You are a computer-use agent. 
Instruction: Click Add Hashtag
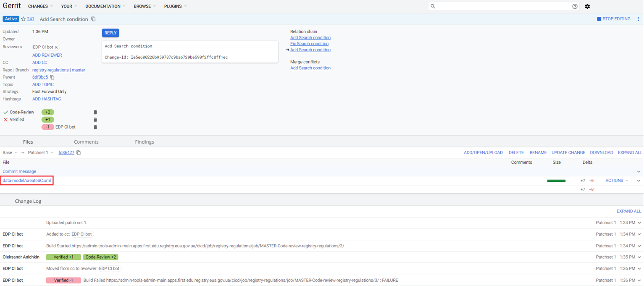[x=47, y=99]
